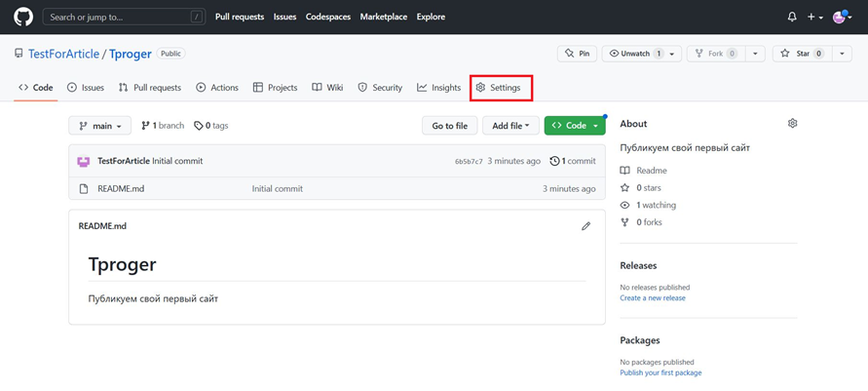Screen dimensions: 868x391
Task: Switch to the Projects tab
Action: click(275, 88)
